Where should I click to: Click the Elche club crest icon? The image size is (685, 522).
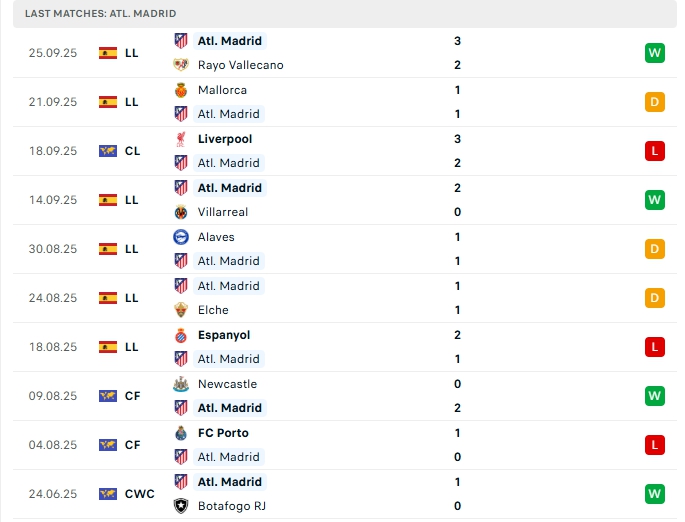[x=181, y=310]
